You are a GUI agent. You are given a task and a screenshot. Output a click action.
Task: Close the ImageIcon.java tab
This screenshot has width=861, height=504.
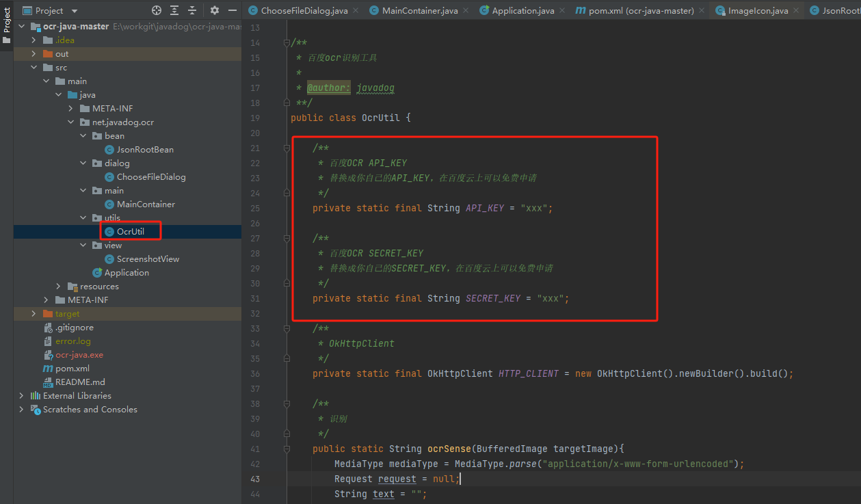pyautogui.click(x=795, y=10)
